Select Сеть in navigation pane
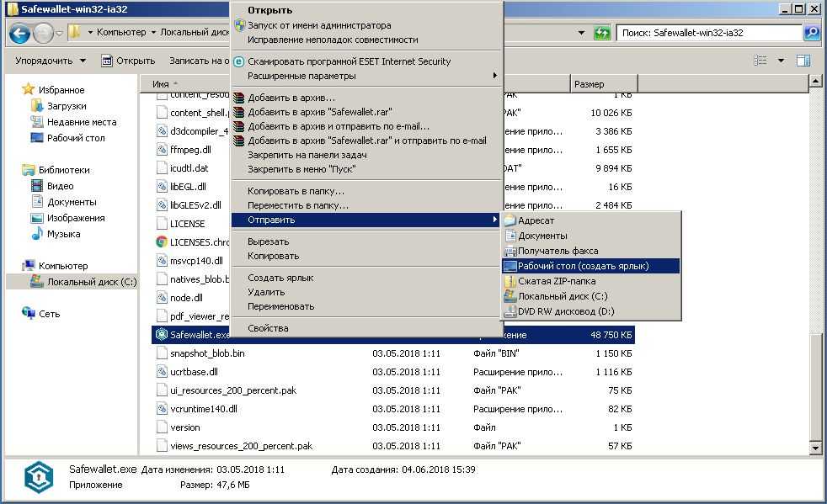The width and height of the screenshot is (827, 504). pos(49,314)
